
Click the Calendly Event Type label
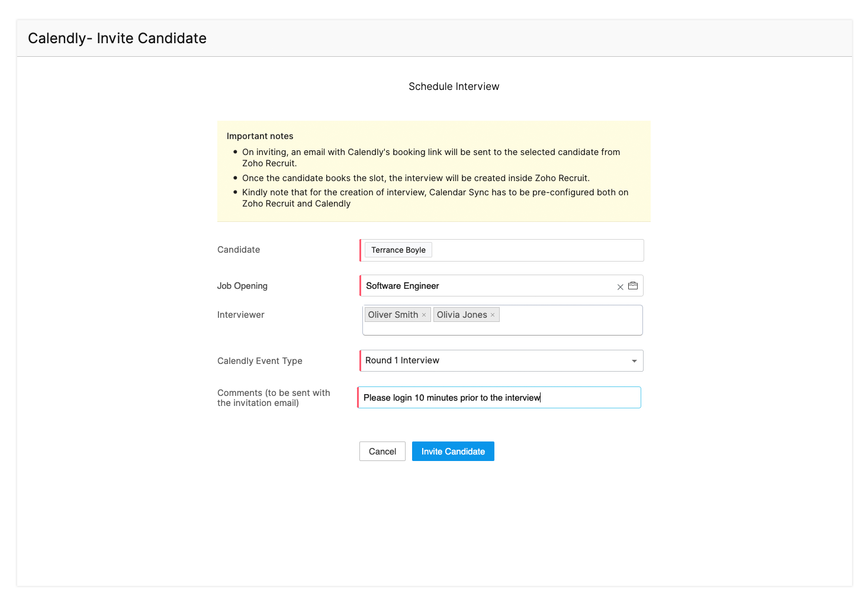(x=259, y=361)
